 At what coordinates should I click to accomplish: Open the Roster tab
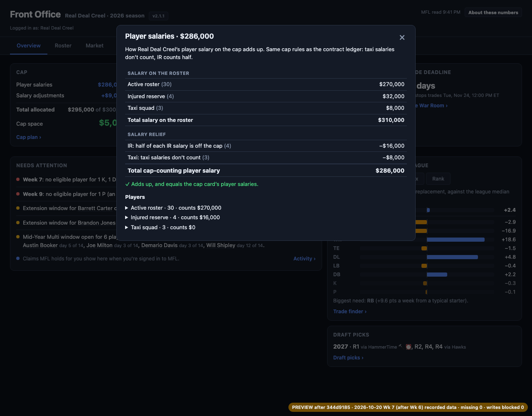tap(63, 46)
